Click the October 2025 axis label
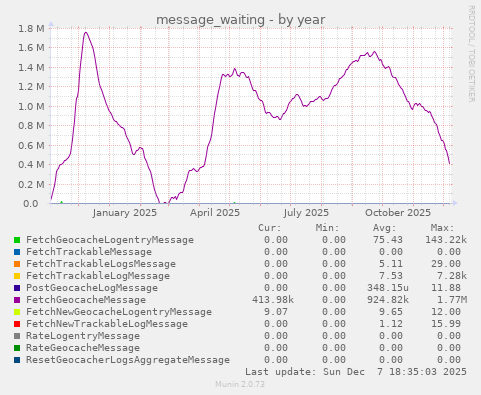 coord(398,213)
